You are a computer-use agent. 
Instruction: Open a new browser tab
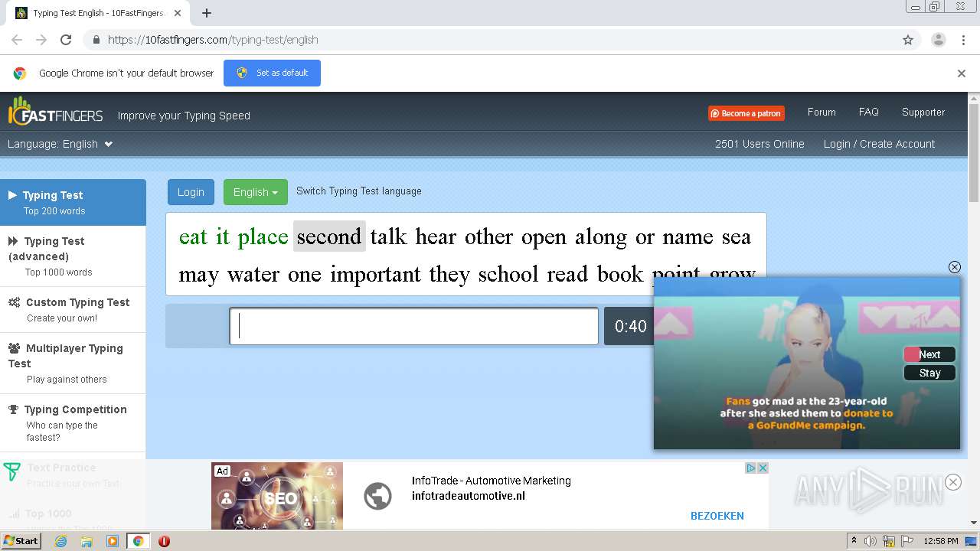207,13
